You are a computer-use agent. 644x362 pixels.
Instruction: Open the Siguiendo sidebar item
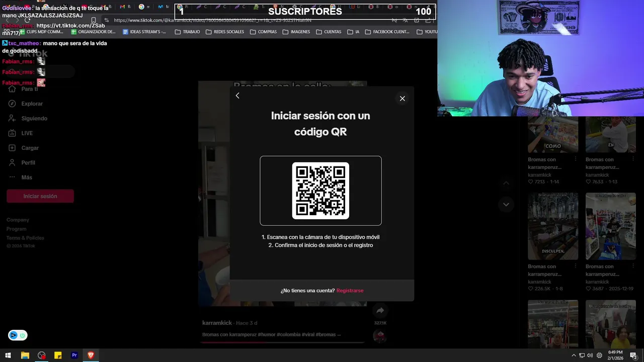(x=34, y=118)
